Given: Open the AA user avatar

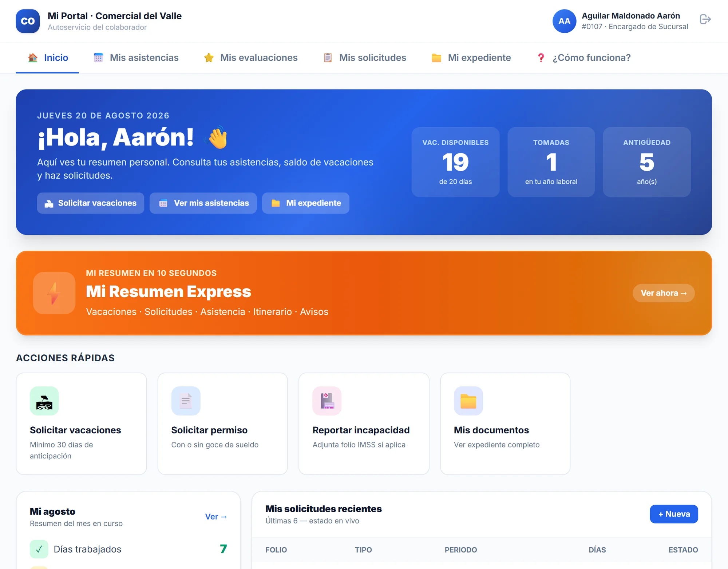Looking at the screenshot, I should coord(564,21).
